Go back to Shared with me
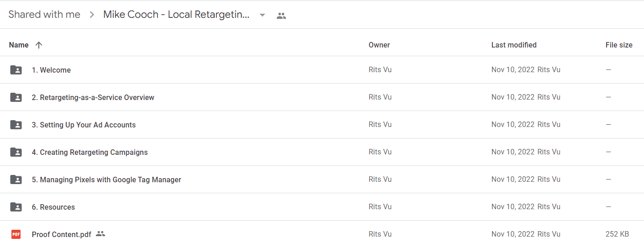This screenshot has width=644, height=243. tap(44, 15)
